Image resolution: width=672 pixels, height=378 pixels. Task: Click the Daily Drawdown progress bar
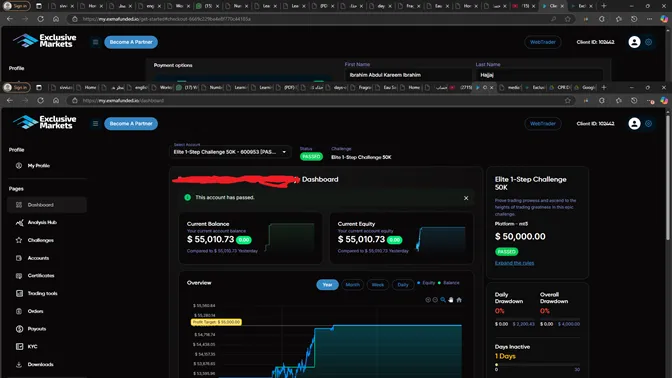pos(515,319)
